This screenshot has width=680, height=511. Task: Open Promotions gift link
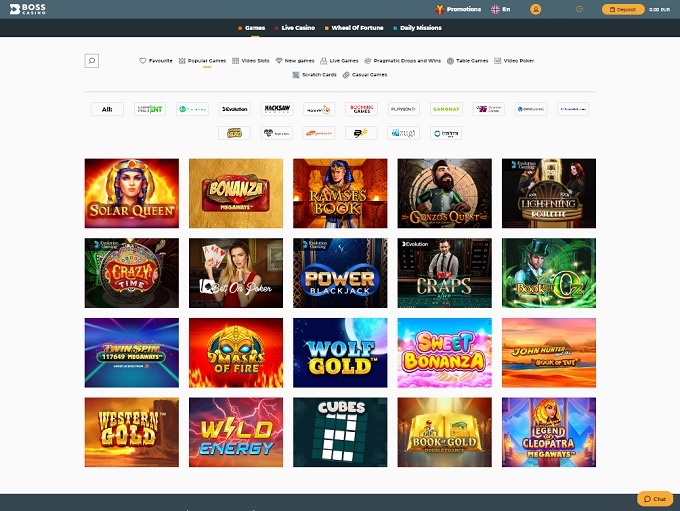[x=458, y=9]
